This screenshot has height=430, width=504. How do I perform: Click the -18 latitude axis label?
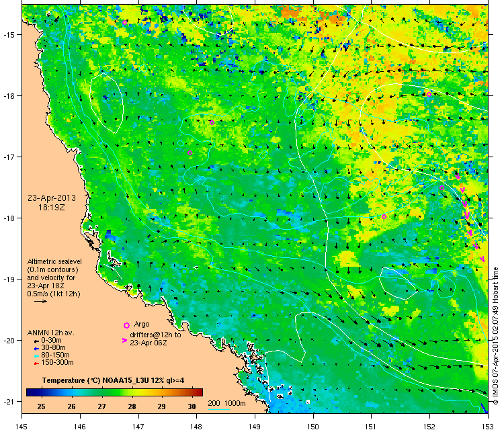click(8, 218)
